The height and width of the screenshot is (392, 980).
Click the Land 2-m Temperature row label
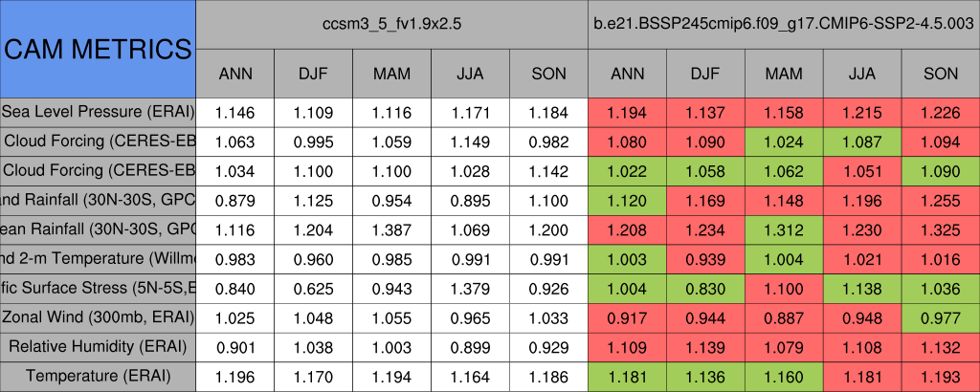click(x=98, y=258)
